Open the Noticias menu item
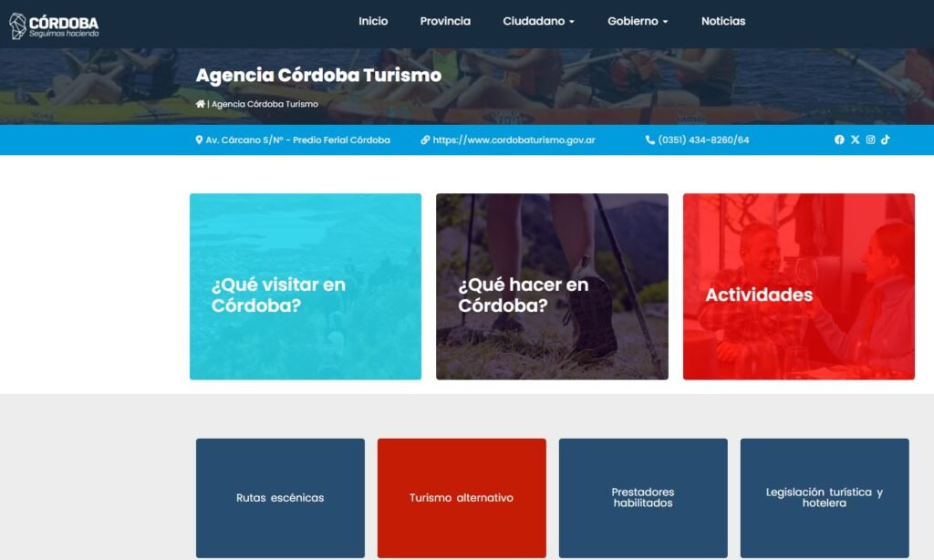 (x=723, y=22)
